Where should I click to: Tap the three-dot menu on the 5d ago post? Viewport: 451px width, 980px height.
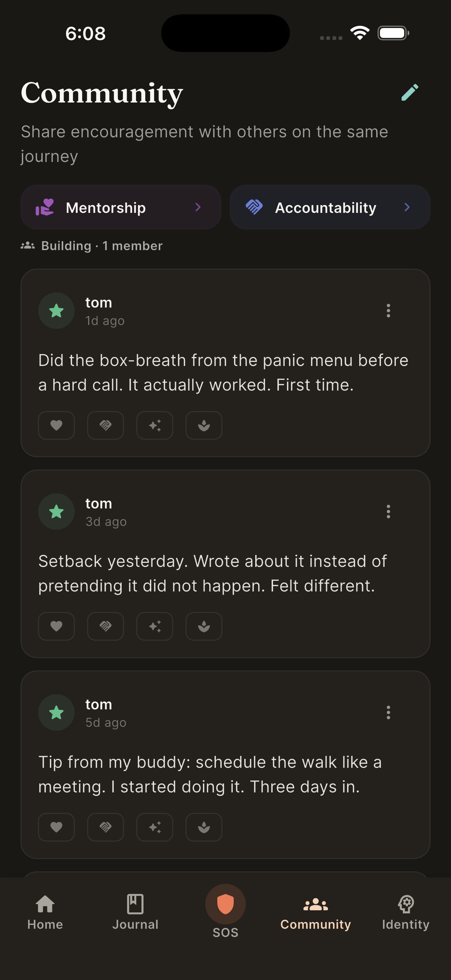(388, 712)
